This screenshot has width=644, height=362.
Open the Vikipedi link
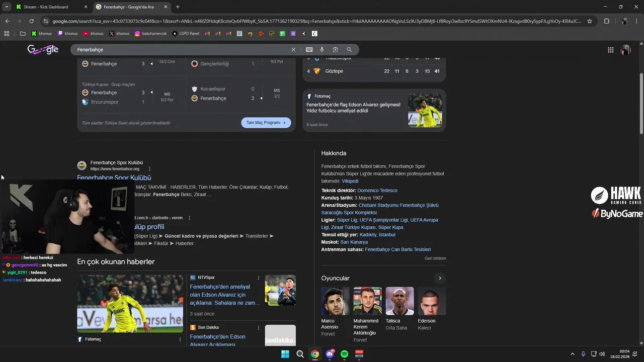pos(350,181)
